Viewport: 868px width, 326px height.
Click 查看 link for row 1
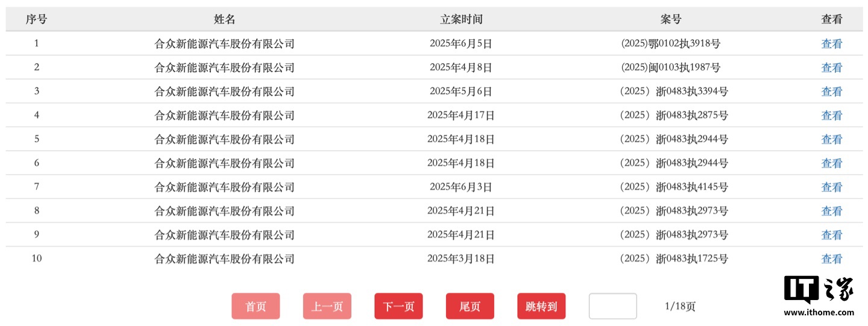click(x=831, y=43)
